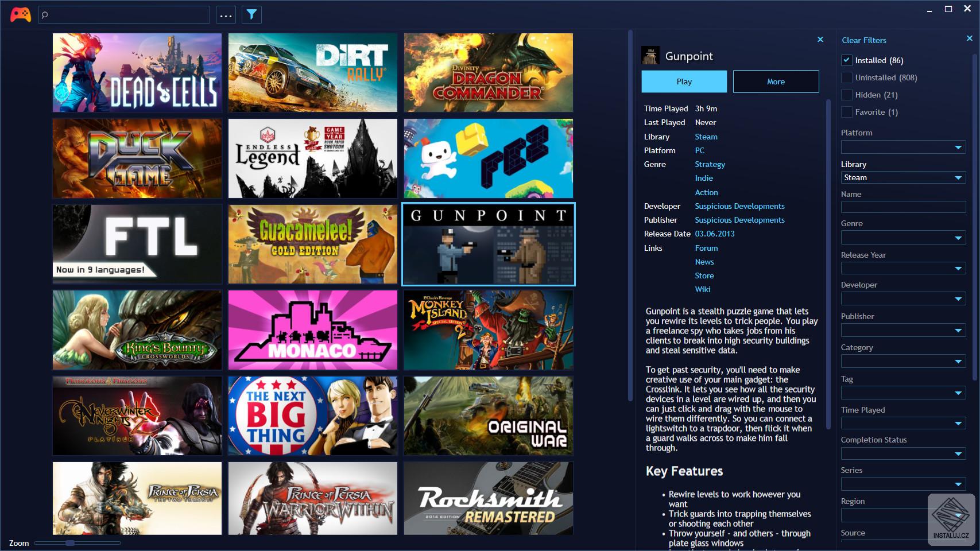The image size is (980, 551).
Task: Expand the Genre filter dropdown
Action: pyautogui.click(x=903, y=238)
